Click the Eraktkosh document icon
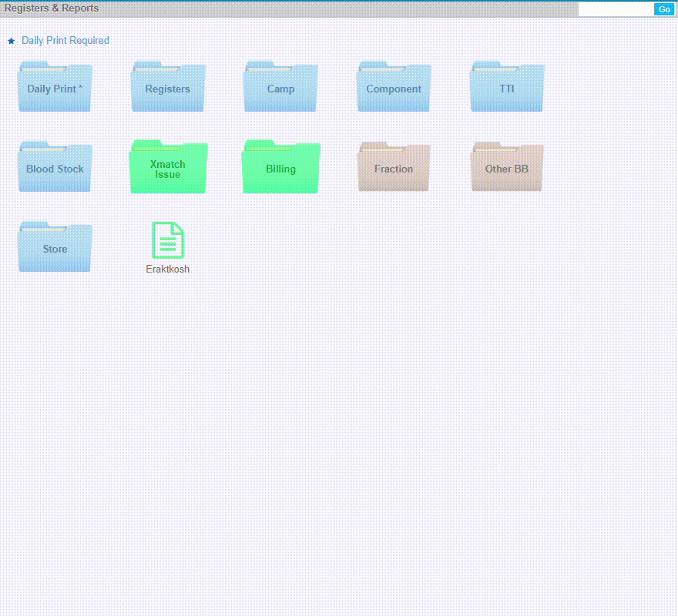This screenshot has width=678, height=616. point(168,239)
